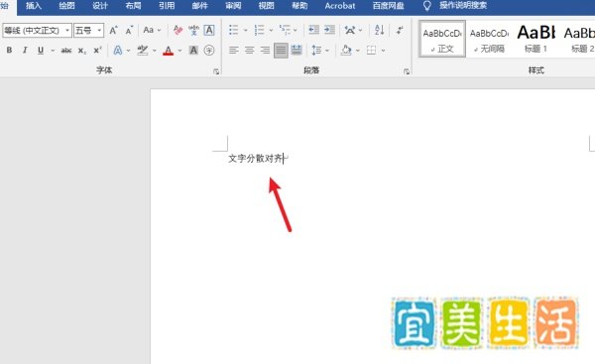The image size is (595, 364).
Task: Set line and paragraph spacing
Action: coord(316,51)
